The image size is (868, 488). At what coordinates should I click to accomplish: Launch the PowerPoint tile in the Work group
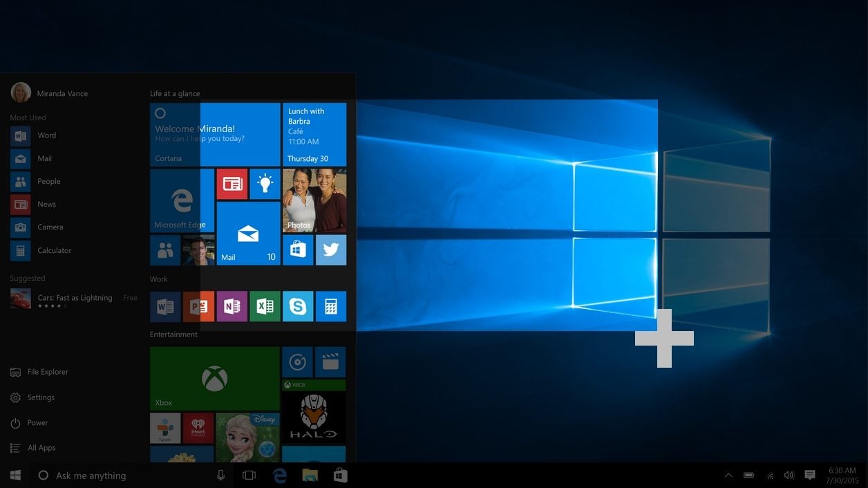click(198, 306)
